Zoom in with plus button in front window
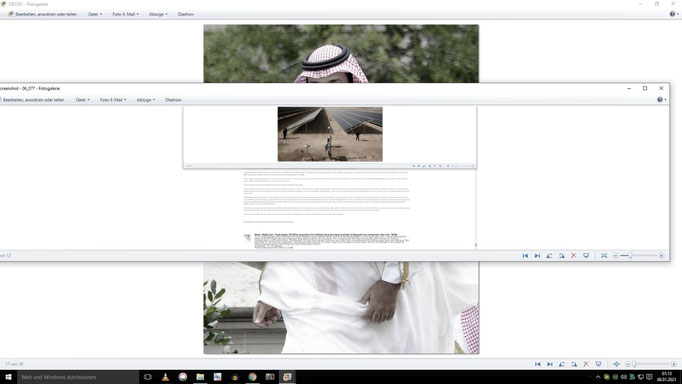 [x=661, y=256]
